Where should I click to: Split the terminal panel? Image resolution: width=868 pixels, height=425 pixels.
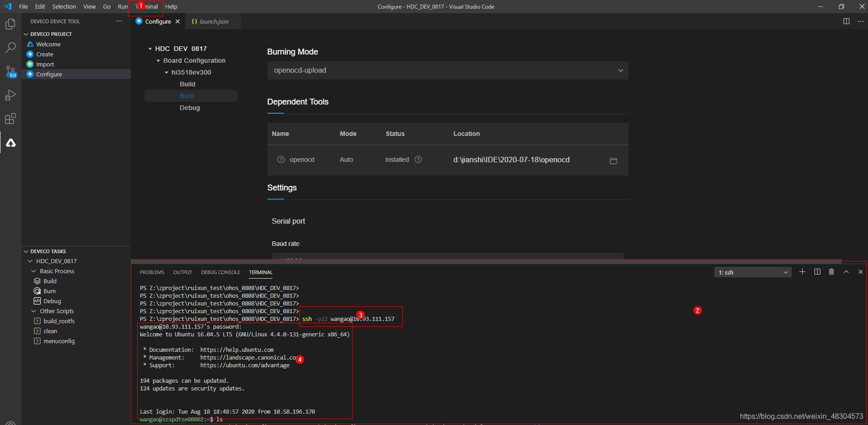[817, 272]
